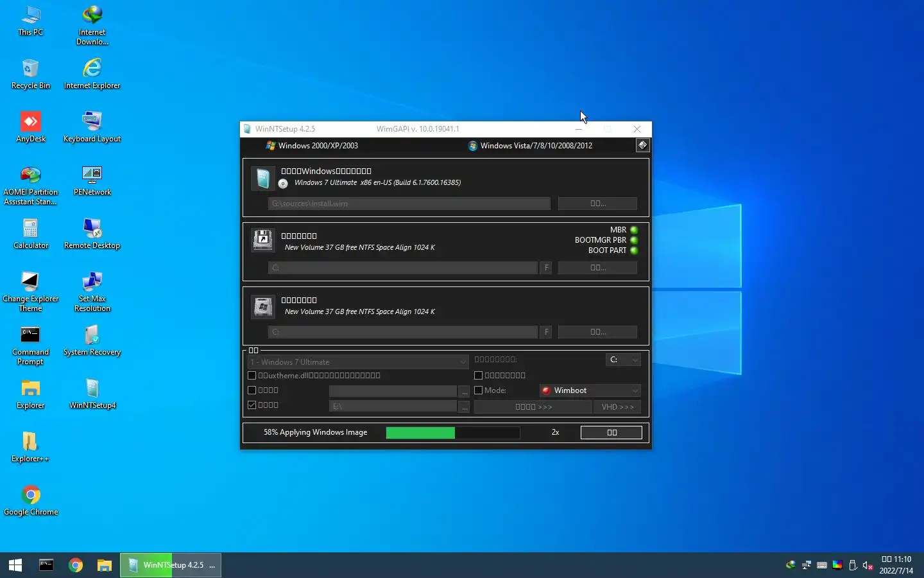Click the cancel button next to 2x

pyautogui.click(x=612, y=433)
